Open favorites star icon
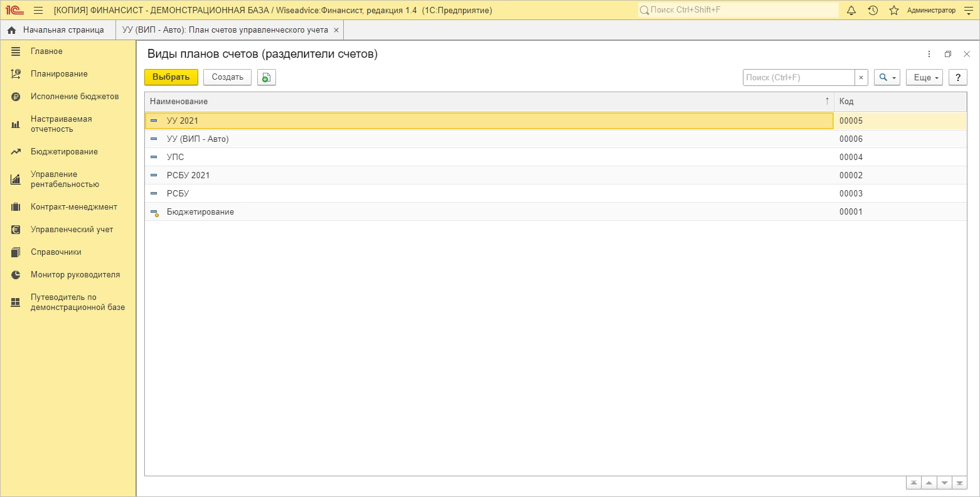980x497 pixels. tap(894, 10)
